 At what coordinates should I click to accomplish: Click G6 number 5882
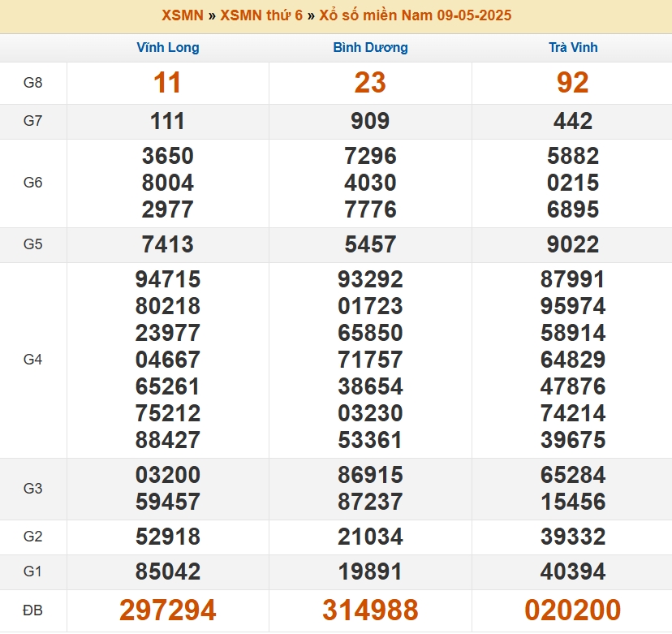click(573, 156)
